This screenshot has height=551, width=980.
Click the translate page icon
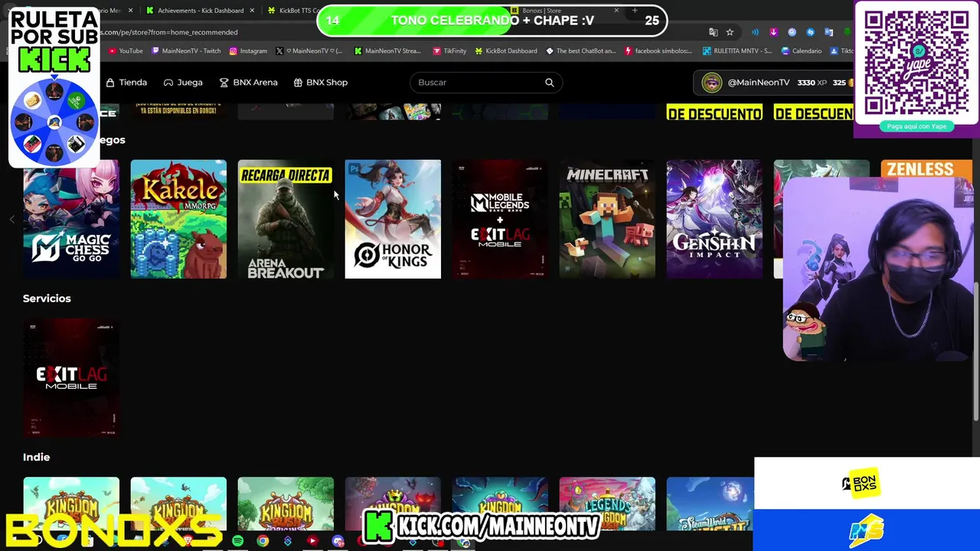tap(713, 32)
